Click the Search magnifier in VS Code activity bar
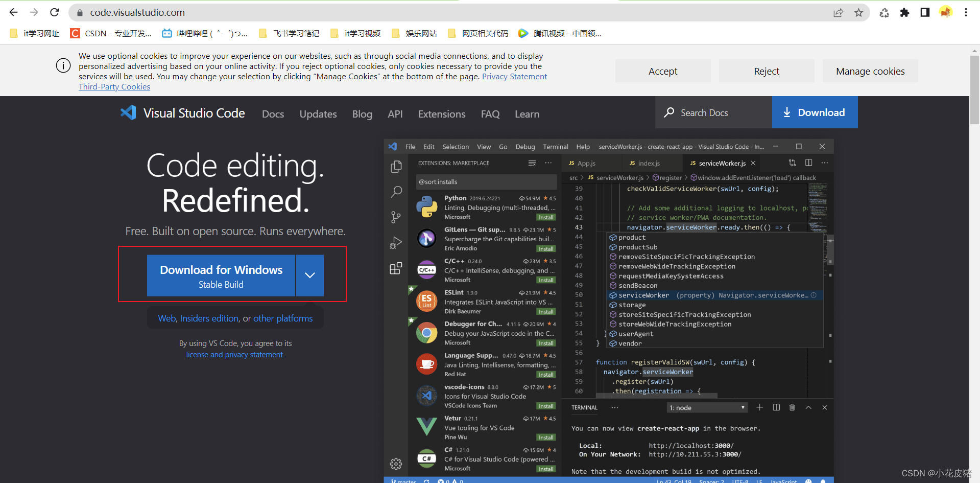Screen dimensions: 980x483 [396, 192]
